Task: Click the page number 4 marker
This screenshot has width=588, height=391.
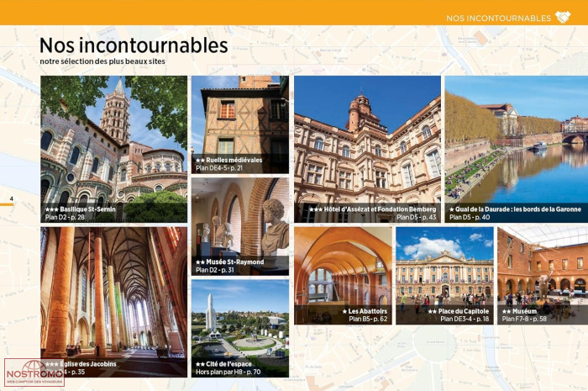Action: tap(12, 199)
